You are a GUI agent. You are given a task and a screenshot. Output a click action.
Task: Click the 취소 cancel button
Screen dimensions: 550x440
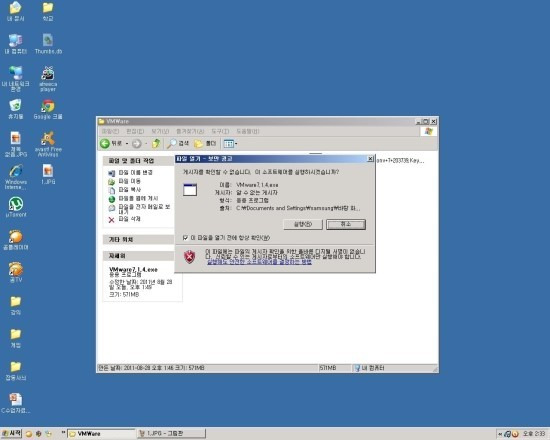[x=346, y=225]
